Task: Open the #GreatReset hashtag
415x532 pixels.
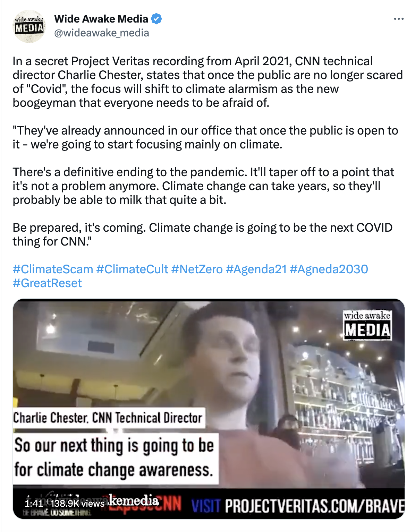Action: click(47, 283)
